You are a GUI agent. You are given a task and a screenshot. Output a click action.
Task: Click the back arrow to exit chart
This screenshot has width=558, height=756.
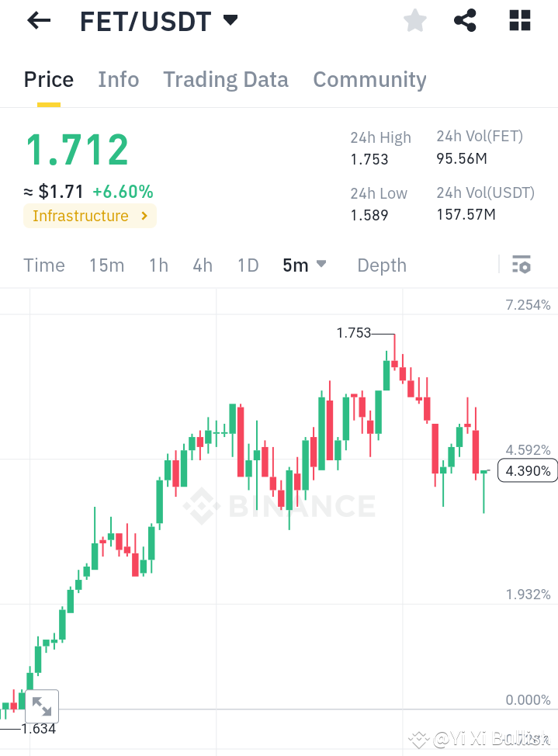(x=37, y=20)
